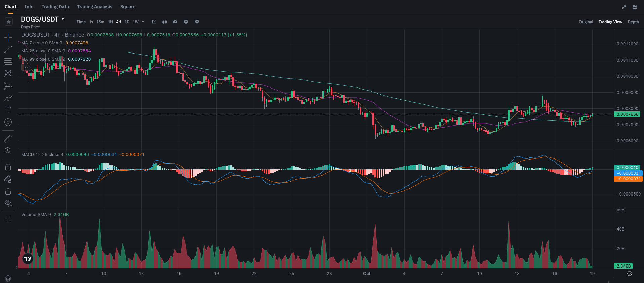The height and width of the screenshot is (283, 644).
Task: Remove all drawings with the trash icon
Action: (x=8, y=220)
